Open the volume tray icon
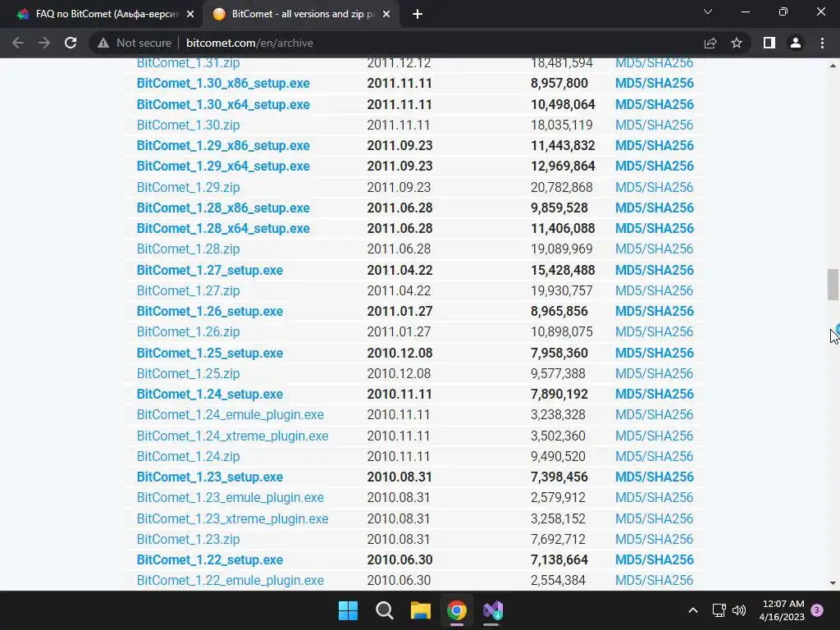840x630 pixels. 739,610
